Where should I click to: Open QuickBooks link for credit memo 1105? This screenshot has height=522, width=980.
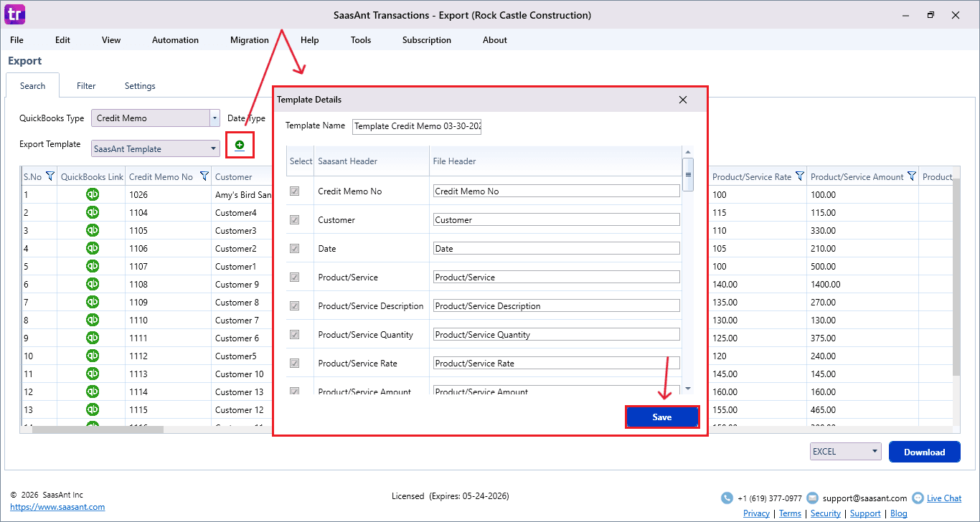(x=93, y=230)
